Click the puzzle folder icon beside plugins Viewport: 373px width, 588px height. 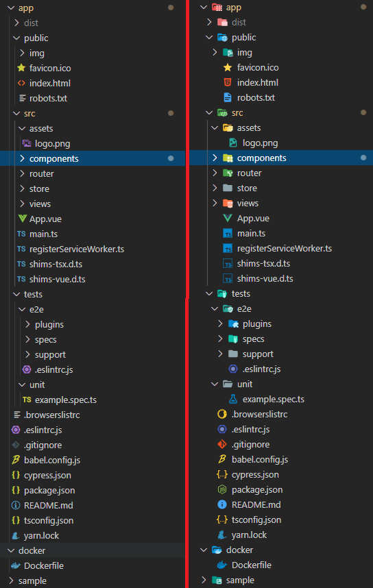pyautogui.click(x=233, y=323)
